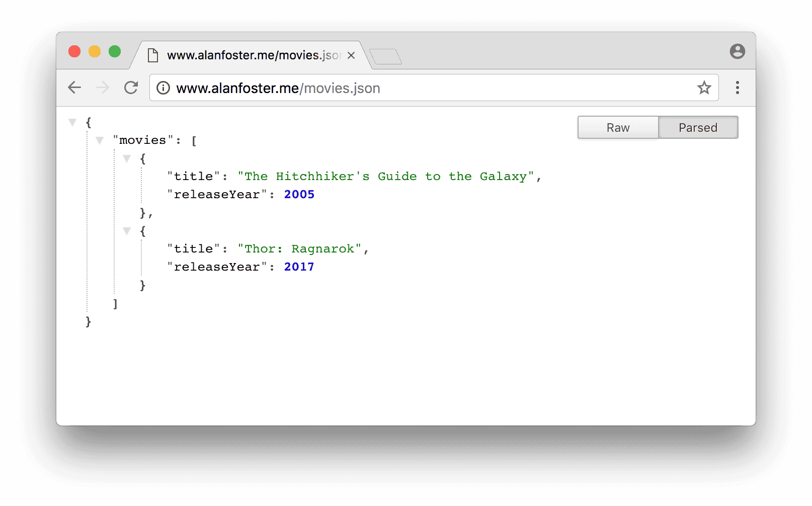Bookmark this page with the star
The height and width of the screenshot is (506, 812).
point(704,88)
